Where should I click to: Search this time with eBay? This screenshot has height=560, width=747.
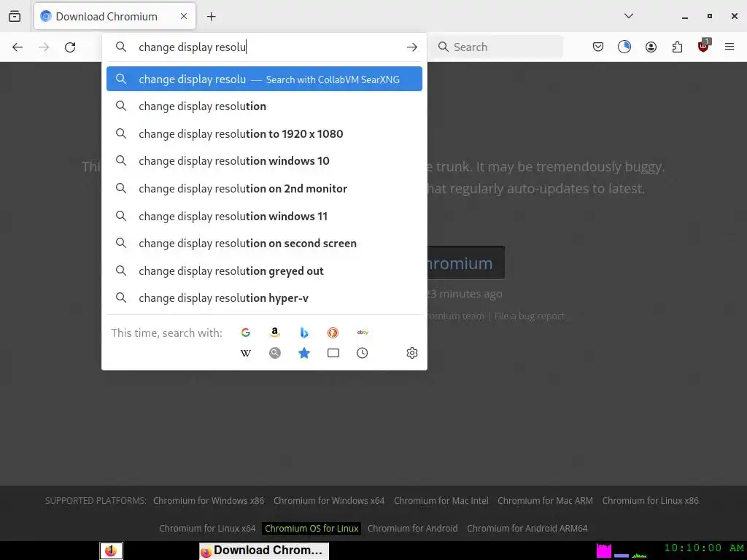tap(363, 332)
